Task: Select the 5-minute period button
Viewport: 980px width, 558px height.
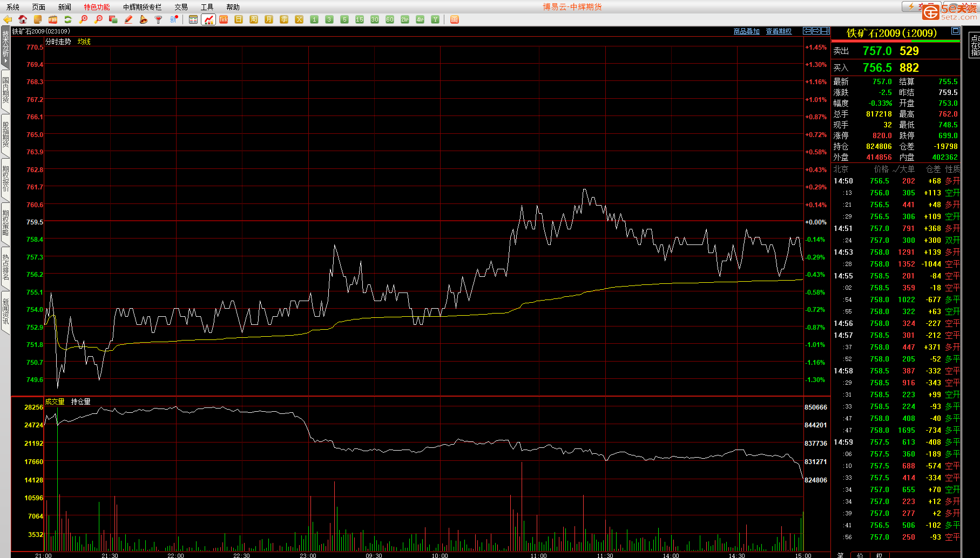Action: pyautogui.click(x=344, y=19)
